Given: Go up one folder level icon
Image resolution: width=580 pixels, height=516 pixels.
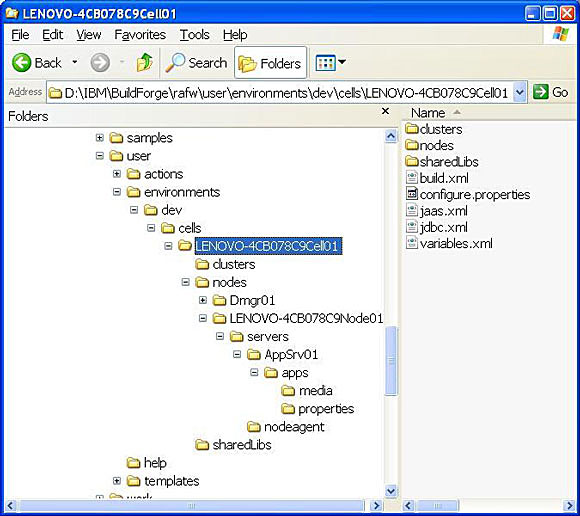Looking at the screenshot, I should tap(145, 62).
